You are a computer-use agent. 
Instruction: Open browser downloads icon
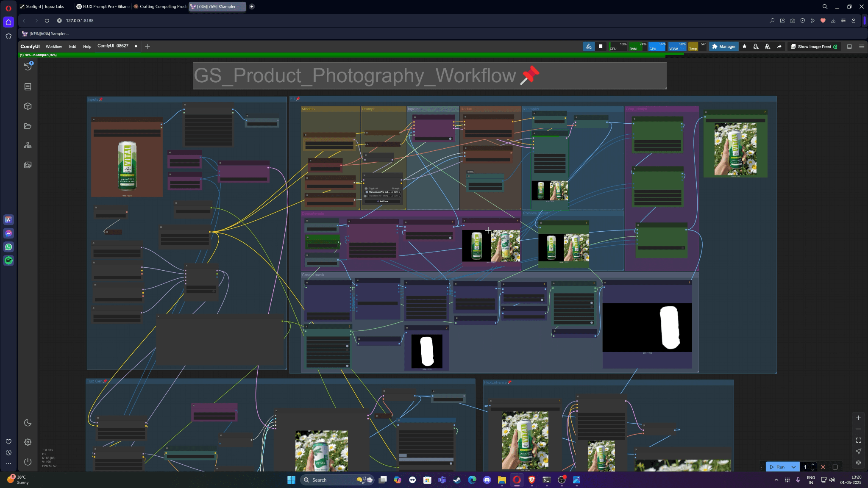click(x=833, y=20)
